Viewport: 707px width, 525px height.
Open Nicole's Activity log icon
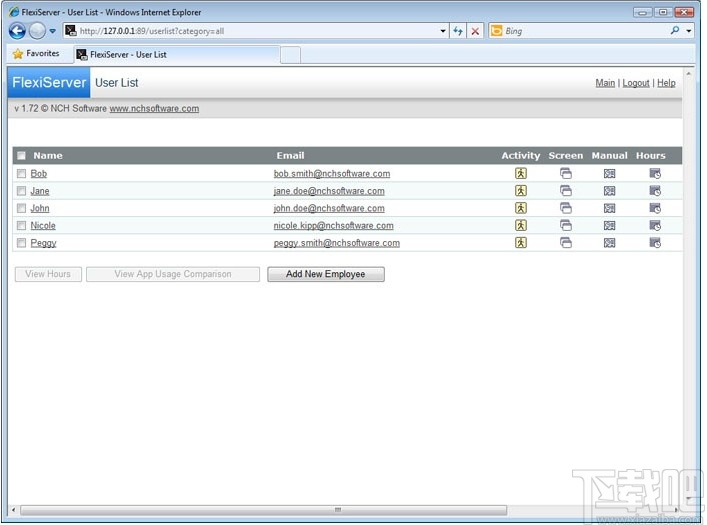coord(521,225)
